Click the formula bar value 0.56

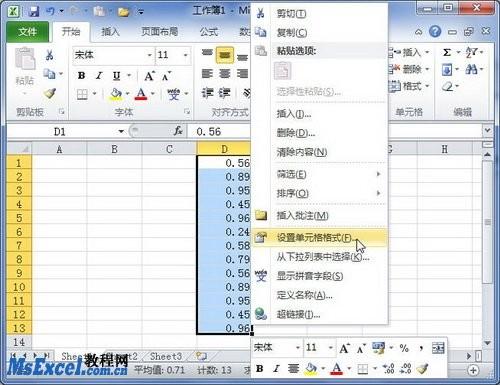click(x=209, y=132)
